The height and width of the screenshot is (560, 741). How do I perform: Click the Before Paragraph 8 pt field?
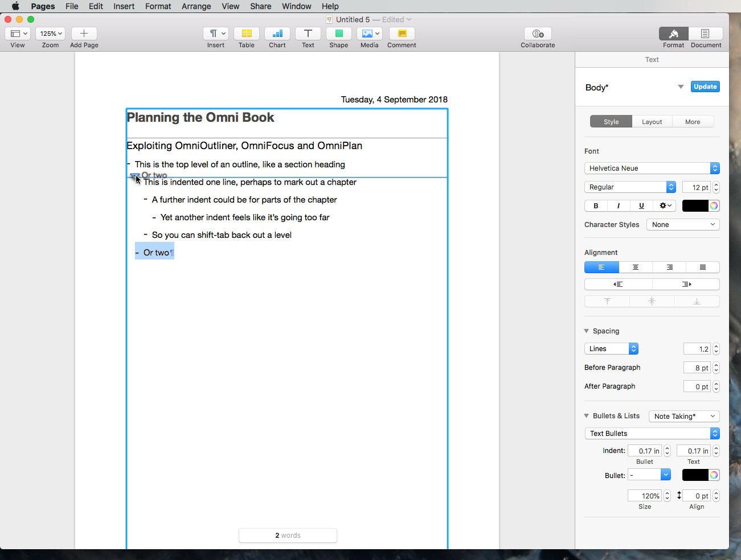click(x=697, y=368)
